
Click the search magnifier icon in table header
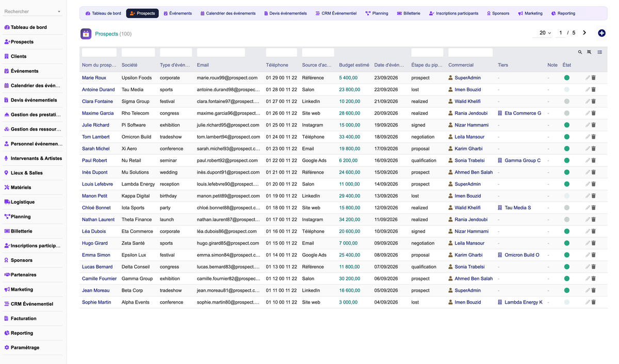click(x=580, y=52)
